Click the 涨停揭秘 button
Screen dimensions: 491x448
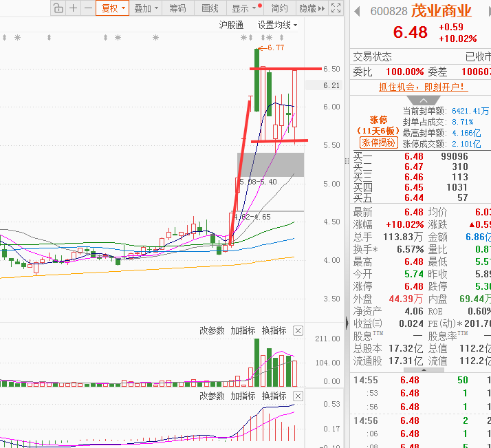(x=379, y=143)
